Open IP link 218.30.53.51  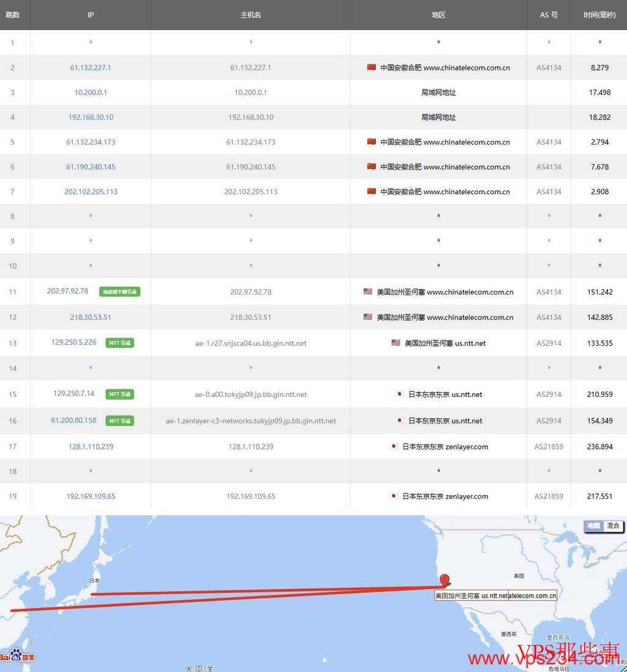91,317
